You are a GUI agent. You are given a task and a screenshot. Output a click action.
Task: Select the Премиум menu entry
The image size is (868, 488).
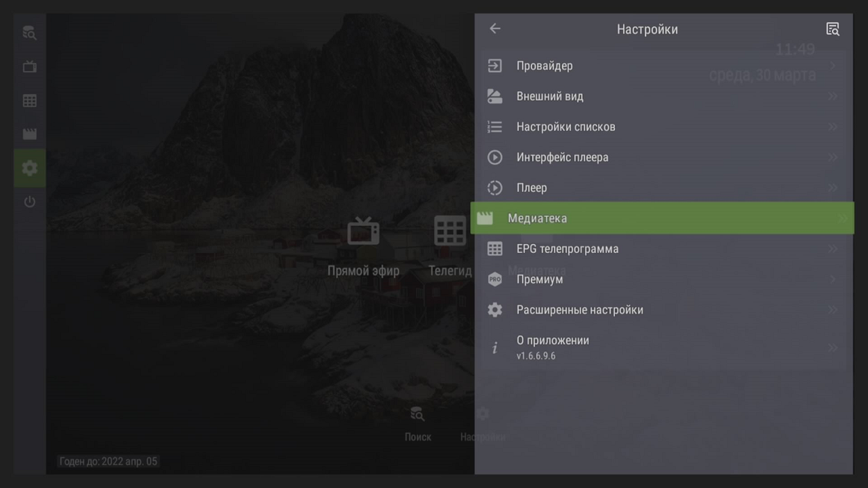pos(540,279)
